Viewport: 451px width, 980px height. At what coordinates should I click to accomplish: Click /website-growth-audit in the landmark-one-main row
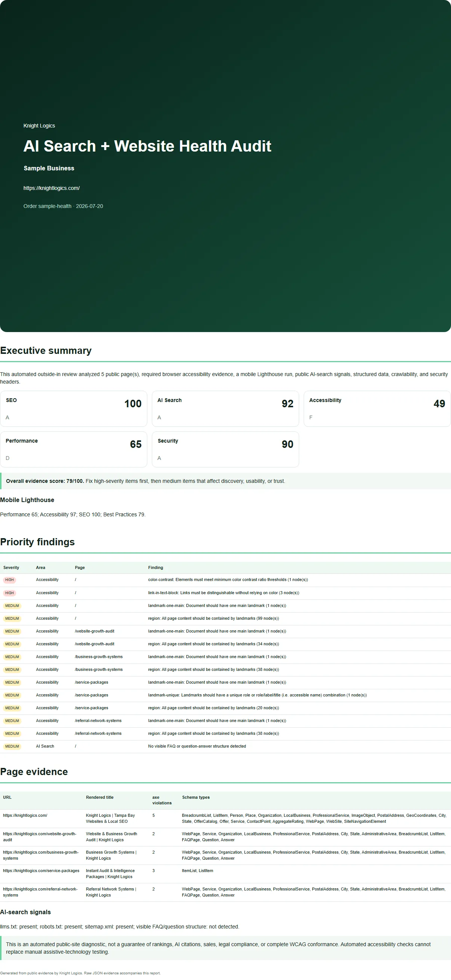point(95,631)
